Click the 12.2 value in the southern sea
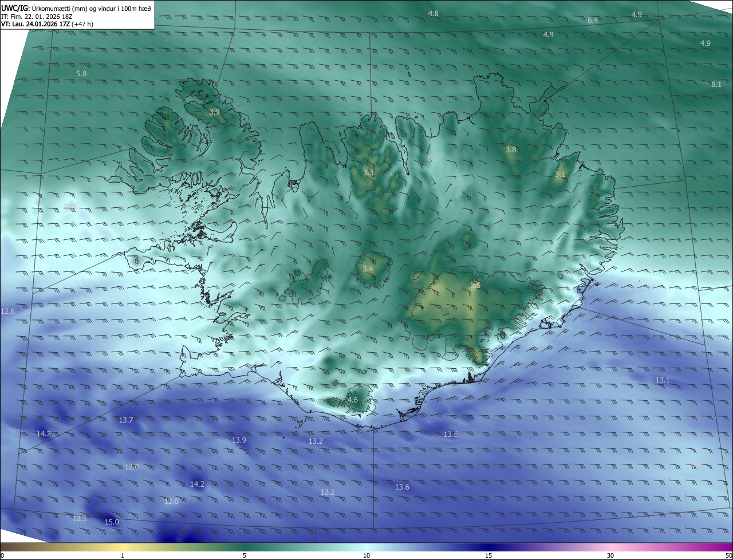733x560 pixels. click(328, 492)
